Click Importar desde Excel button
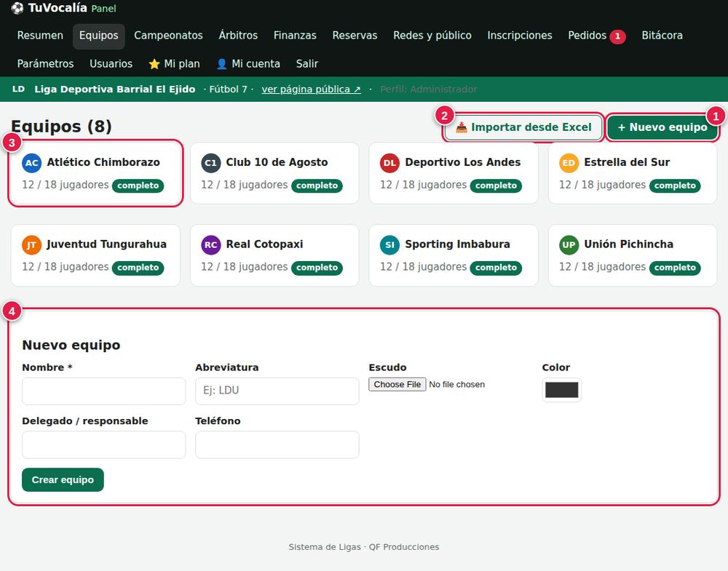 (x=523, y=127)
